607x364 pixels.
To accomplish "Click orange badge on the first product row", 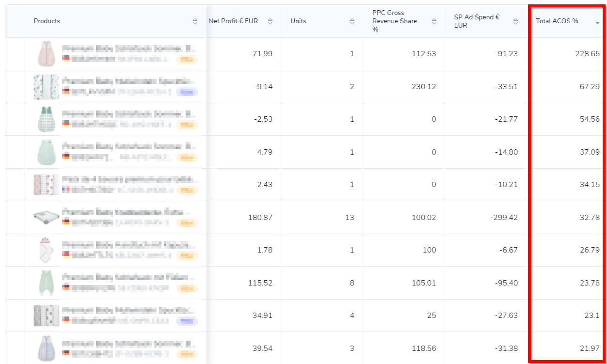I will [x=187, y=59].
